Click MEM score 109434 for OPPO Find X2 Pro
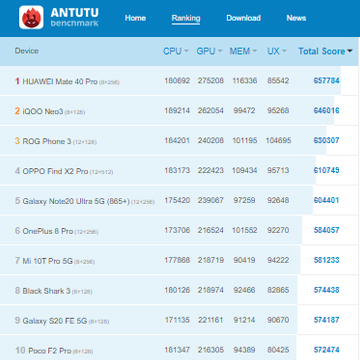This screenshot has width=360, height=360. point(245,170)
